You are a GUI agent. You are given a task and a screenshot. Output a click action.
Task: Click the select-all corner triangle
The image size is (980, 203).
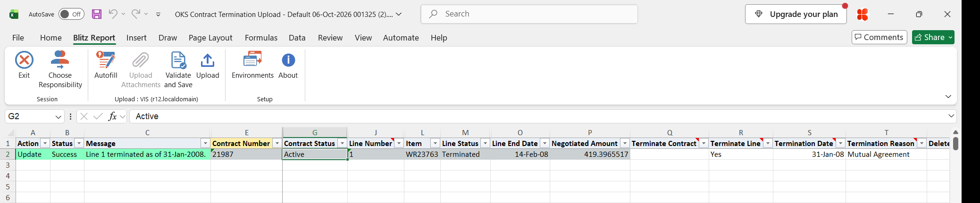coord(11,133)
